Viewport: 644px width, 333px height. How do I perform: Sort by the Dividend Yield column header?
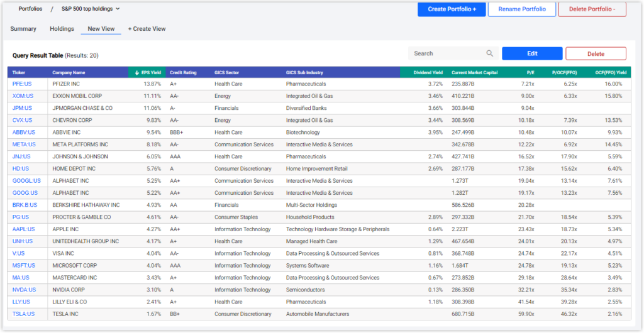tap(428, 73)
